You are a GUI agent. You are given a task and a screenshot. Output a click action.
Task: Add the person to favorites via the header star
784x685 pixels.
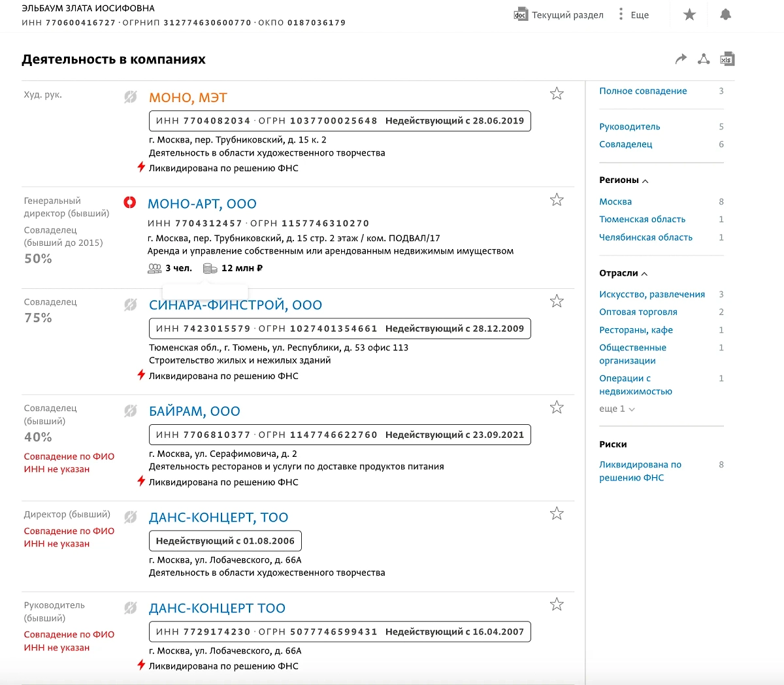(689, 14)
